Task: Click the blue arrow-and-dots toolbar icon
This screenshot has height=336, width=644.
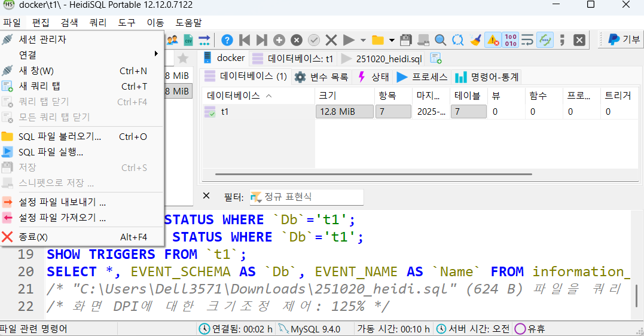Action: click(204, 40)
